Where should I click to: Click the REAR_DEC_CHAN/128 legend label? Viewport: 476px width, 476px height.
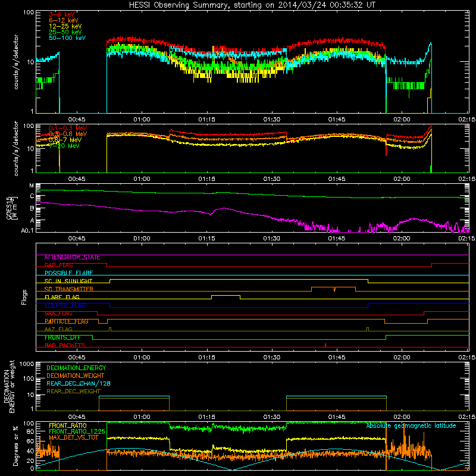(x=79, y=384)
